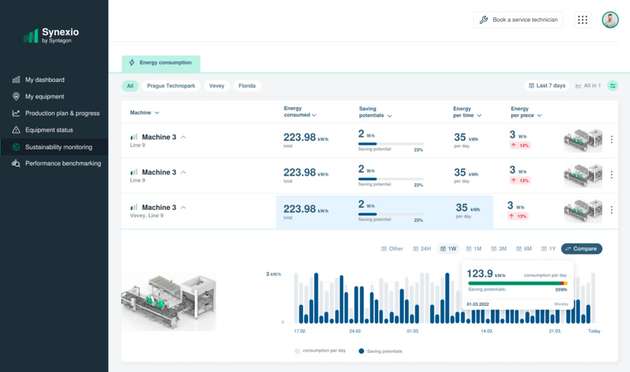Sort by Saving potentials column
This screenshot has height=372, width=630.
[x=375, y=112]
